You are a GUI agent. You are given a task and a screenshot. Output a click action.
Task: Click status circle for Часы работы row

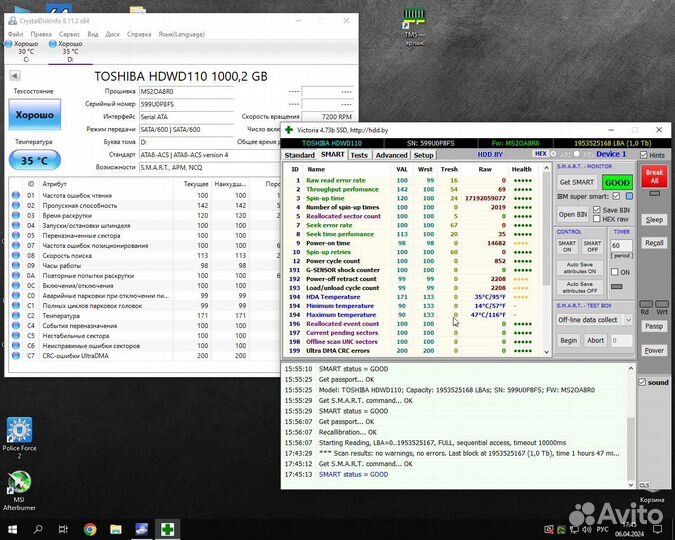[x=16, y=265]
